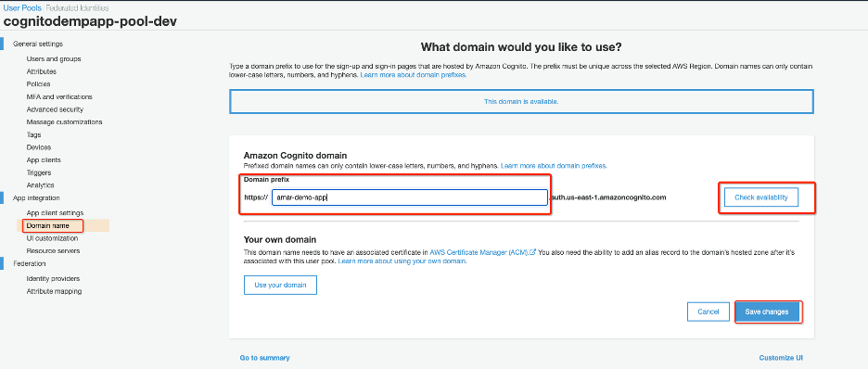Select Domain name in sidebar
Screen dimensions: 868x369
point(47,225)
